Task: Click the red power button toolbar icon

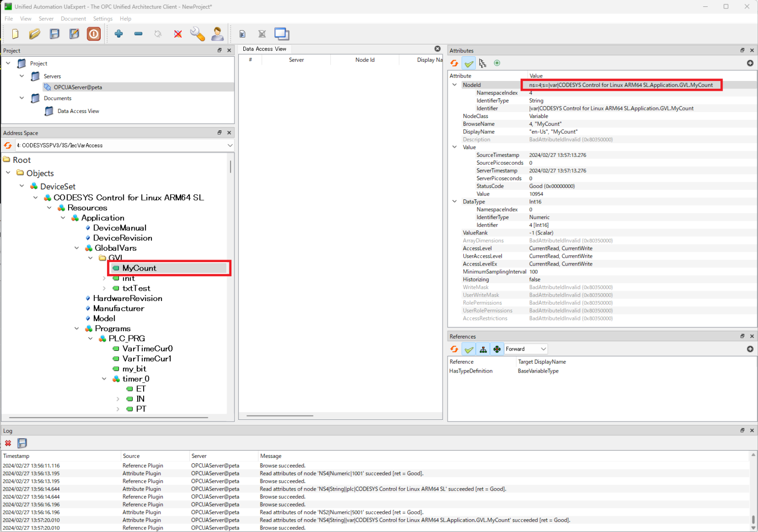Action: coord(94,34)
